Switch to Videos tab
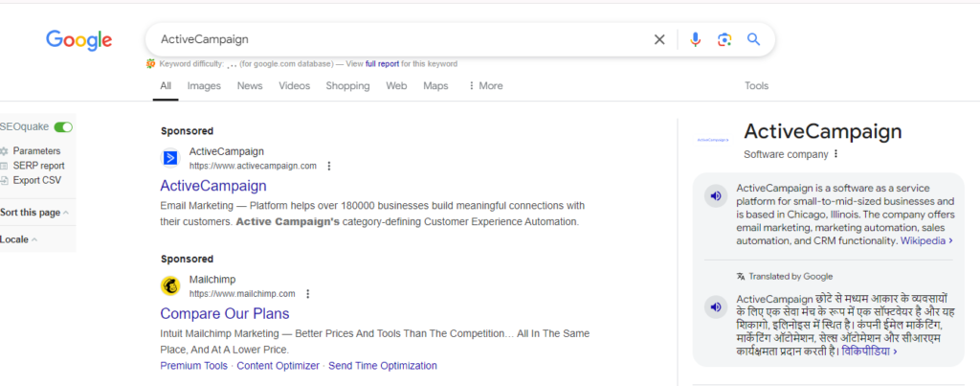This screenshot has width=980, height=386. pos(295,86)
